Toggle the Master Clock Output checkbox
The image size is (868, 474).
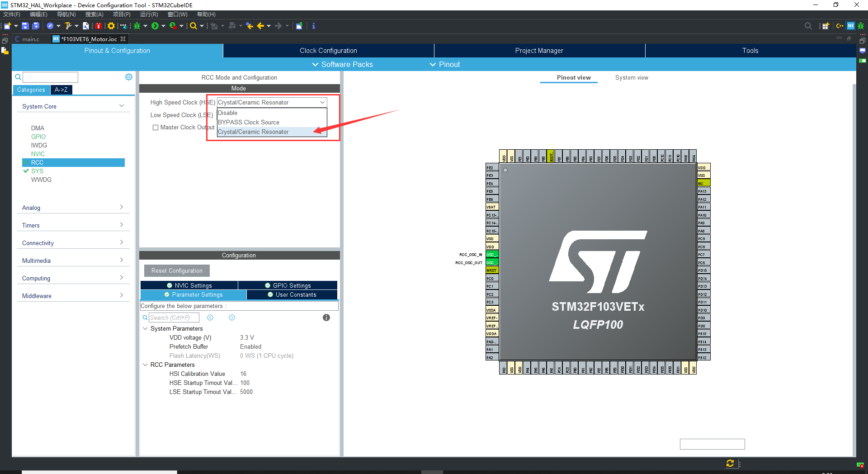[x=156, y=128]
